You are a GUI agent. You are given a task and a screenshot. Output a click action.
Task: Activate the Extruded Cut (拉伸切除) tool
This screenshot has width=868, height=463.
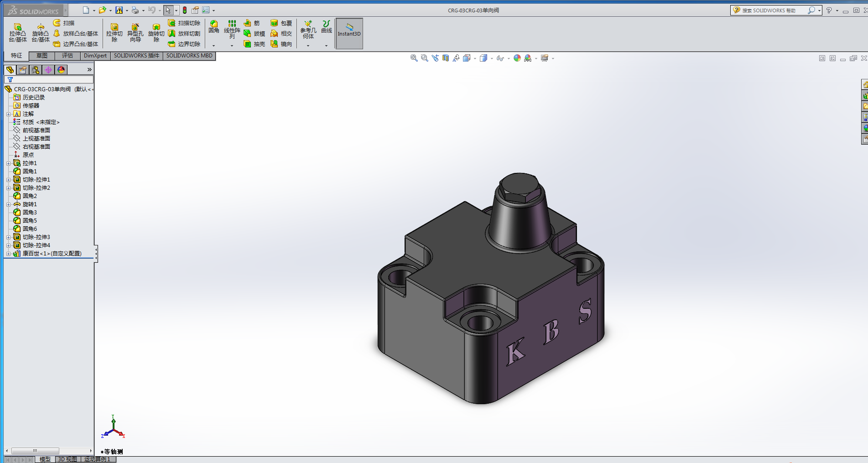click(114, 33)
